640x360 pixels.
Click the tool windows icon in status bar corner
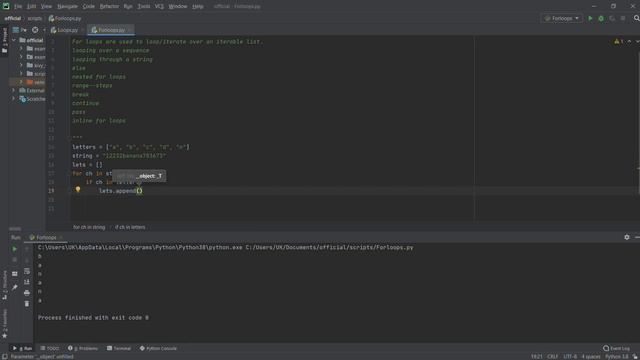[4, 357]
